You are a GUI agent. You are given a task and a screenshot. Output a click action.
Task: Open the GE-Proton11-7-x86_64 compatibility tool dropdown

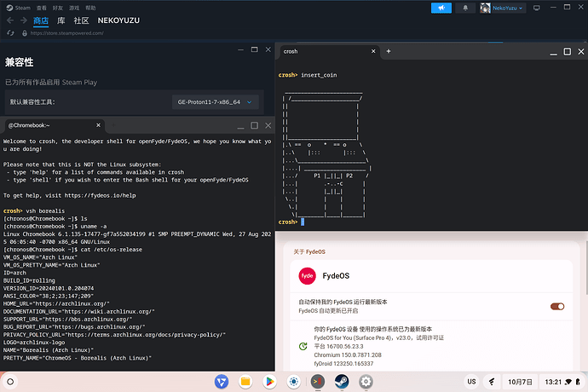pyautogui.click(x=216, y=102)
